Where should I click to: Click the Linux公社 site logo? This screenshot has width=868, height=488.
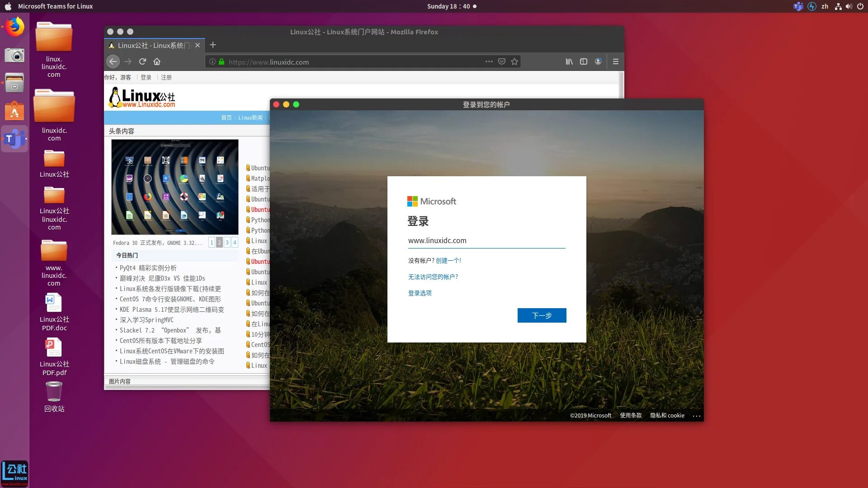(142, 97)
